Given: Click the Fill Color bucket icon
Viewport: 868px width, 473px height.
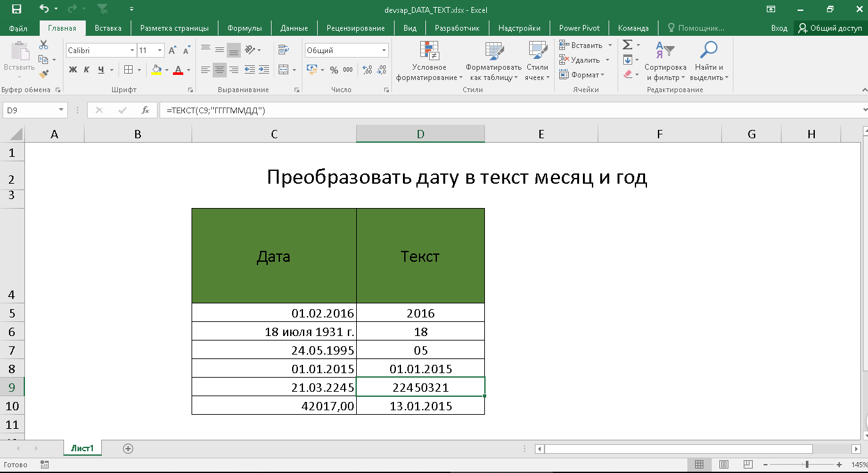Looking at the screenshot, I should [x=156, y=70].
